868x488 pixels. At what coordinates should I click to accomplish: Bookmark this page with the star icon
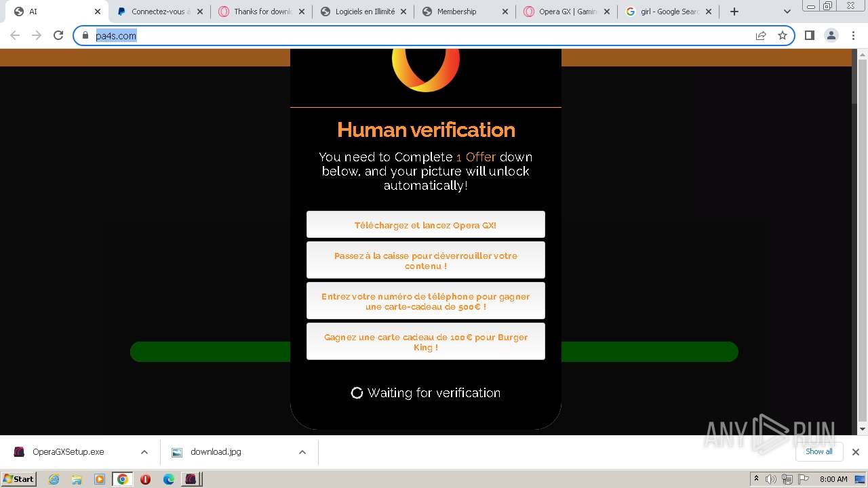tap(783, 35)
